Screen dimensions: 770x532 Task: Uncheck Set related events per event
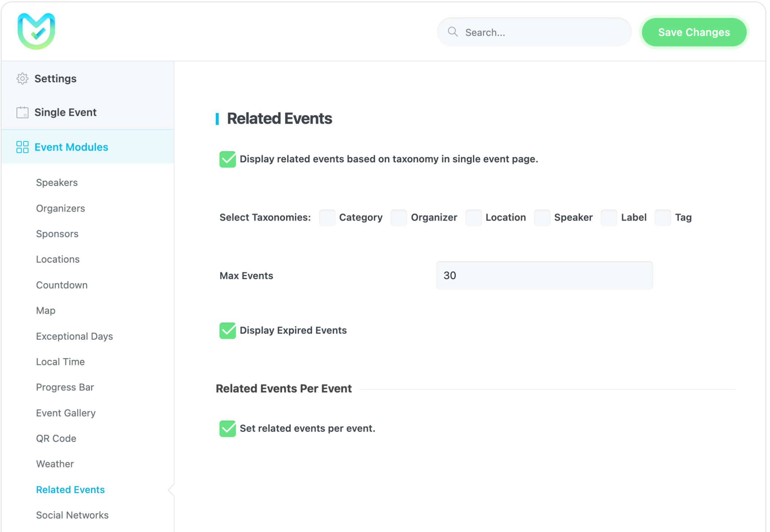click(x=227, y=428)
